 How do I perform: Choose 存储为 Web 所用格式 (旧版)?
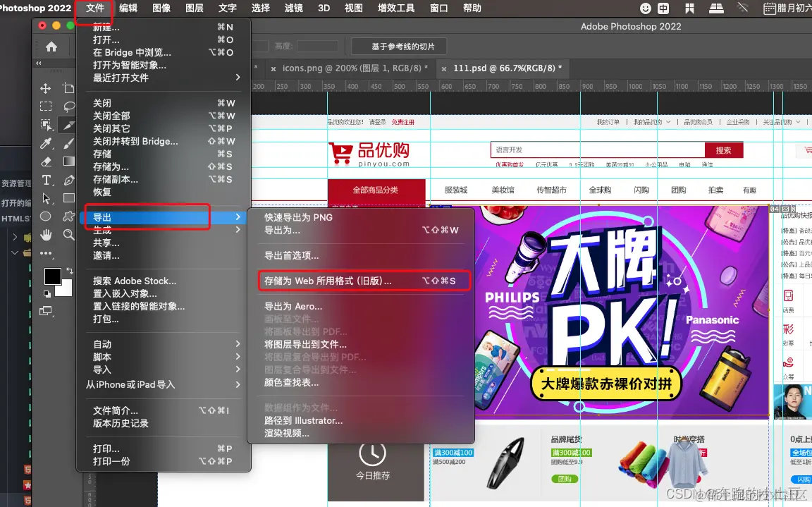point(361,281)
